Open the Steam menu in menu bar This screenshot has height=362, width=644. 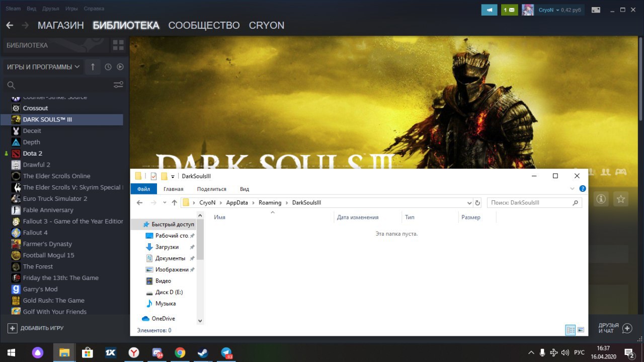coord(13,9)
